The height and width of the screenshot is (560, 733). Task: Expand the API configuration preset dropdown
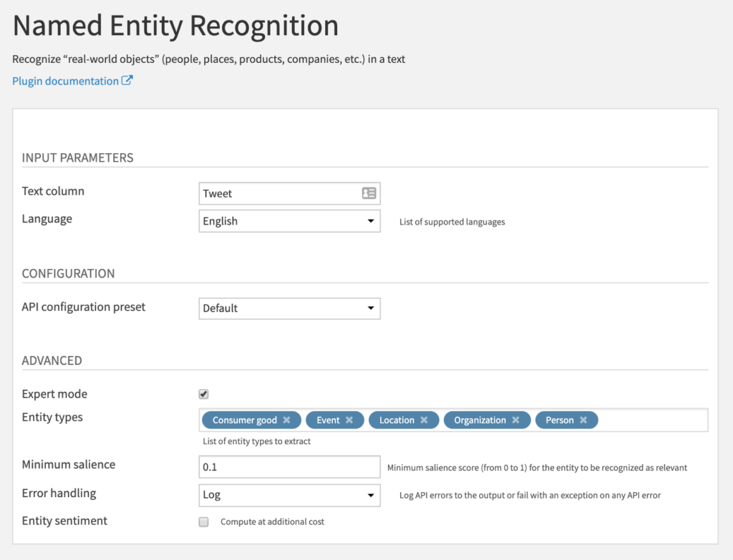[x=289, y=308]
